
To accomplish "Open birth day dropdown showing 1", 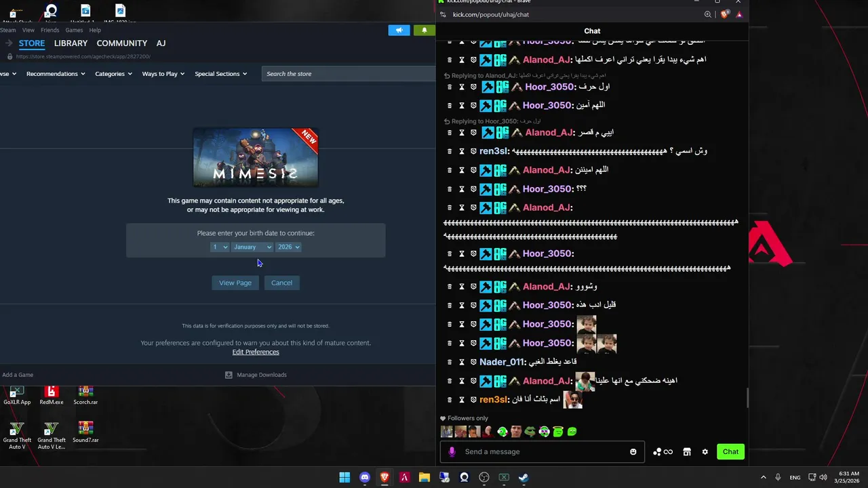I will click(x=220, y=247).
